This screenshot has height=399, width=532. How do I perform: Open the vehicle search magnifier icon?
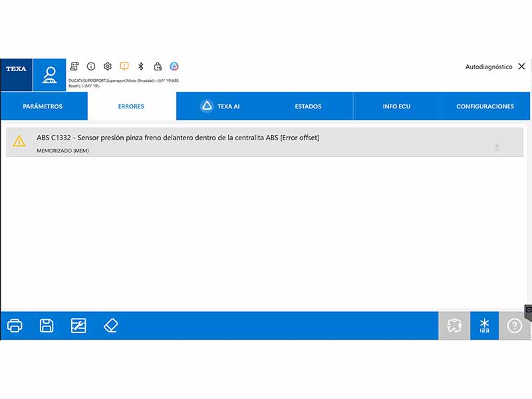(49, 74)
